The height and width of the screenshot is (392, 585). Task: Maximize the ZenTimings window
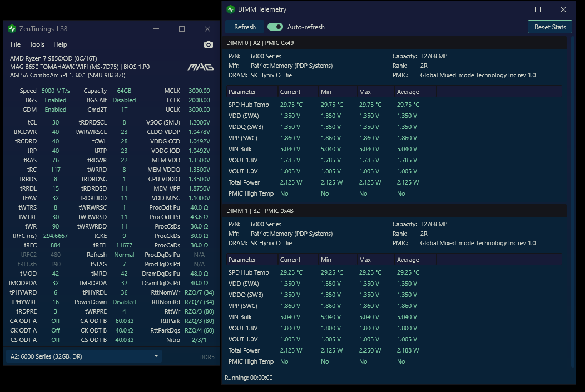click(x=182, y=29)
